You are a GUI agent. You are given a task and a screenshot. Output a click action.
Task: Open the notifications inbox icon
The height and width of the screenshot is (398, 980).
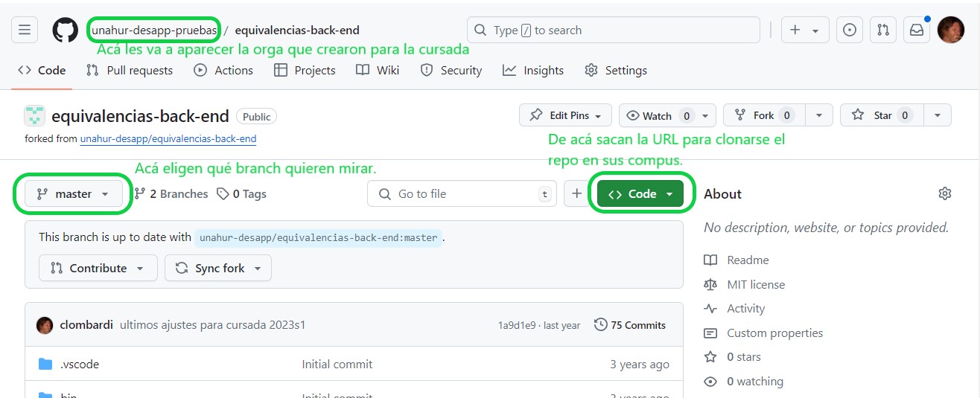tap(916, 31)
